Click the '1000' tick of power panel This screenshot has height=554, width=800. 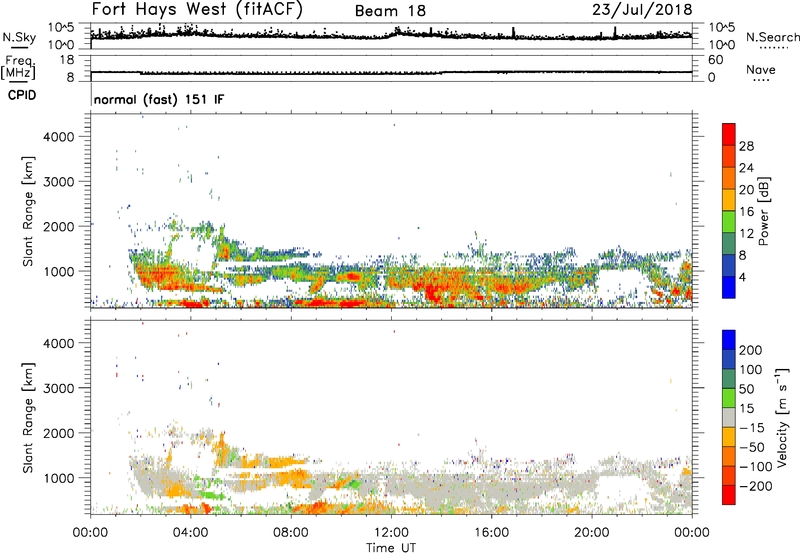58,271
